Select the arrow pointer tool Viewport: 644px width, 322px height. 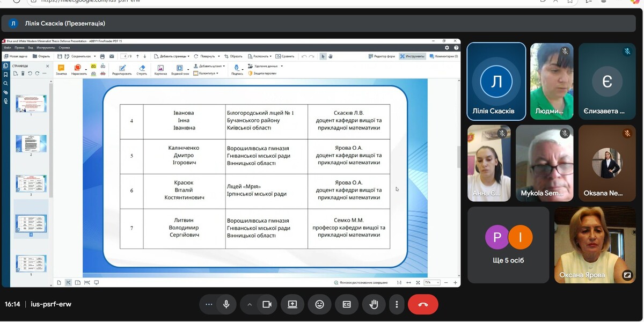click(x=324, y=56)
